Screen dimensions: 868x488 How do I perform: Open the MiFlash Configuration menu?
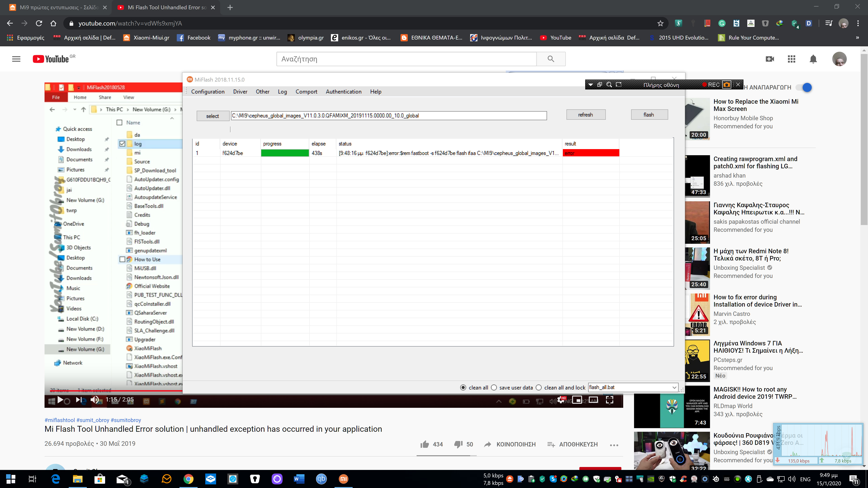pyautogui.click(x=208, y=91)
